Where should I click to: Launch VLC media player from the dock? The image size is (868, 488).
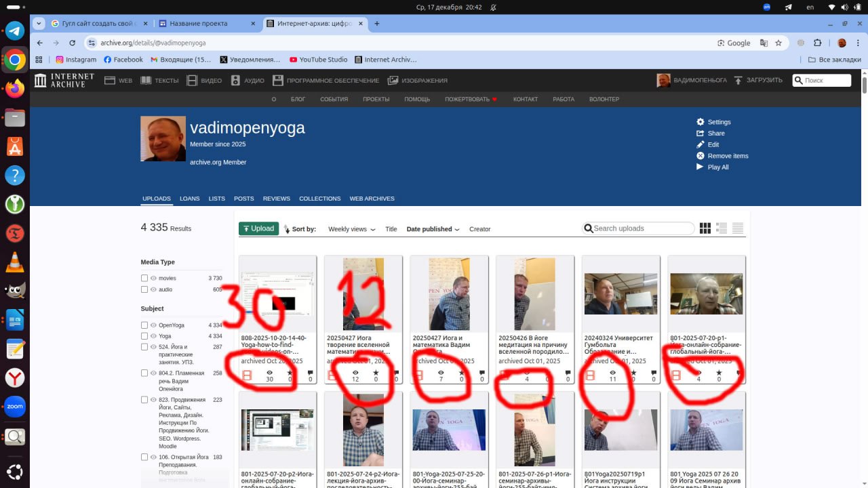[x=15, y=262]
